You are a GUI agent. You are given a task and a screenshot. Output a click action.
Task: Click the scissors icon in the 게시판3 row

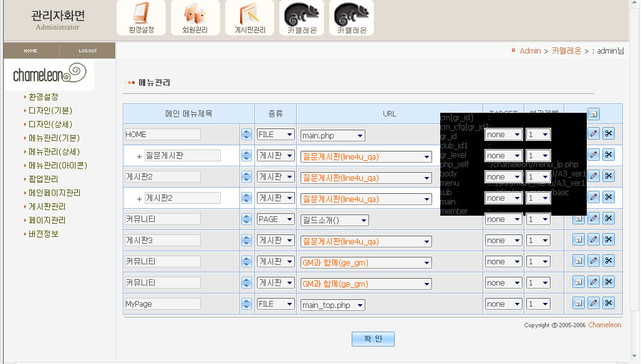609,240
